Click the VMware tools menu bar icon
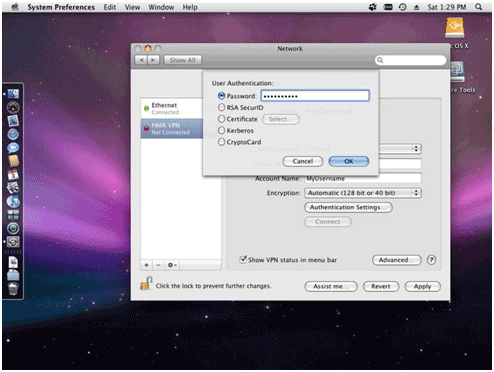This screenshot has width=494, height=372. click(373, 7)
